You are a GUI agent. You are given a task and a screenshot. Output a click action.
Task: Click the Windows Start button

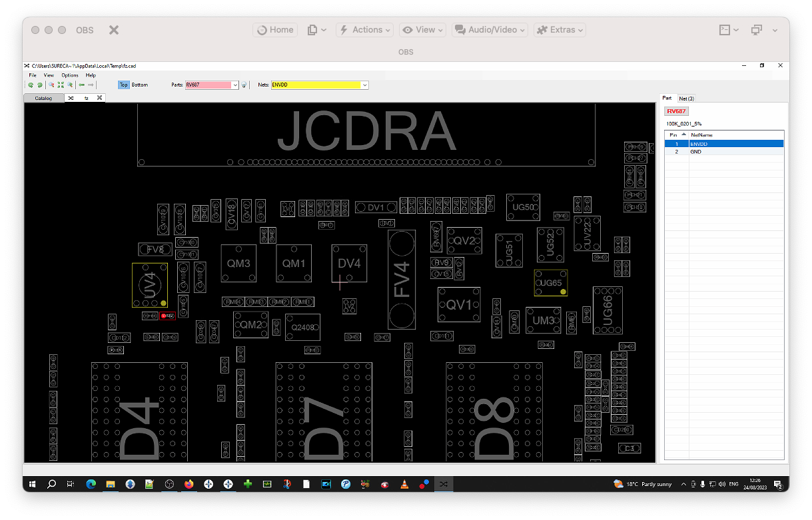(x=31, y=484)
